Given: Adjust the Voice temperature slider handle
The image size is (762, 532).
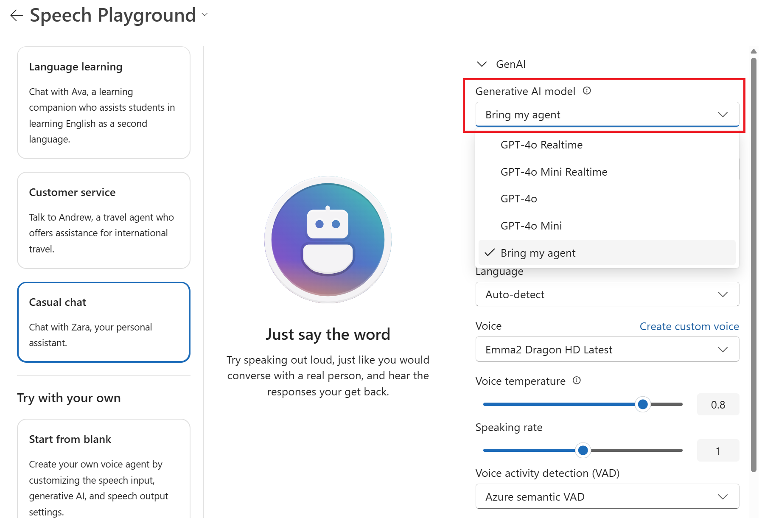Looking at the screenshot, I should [x=643, y=404].
